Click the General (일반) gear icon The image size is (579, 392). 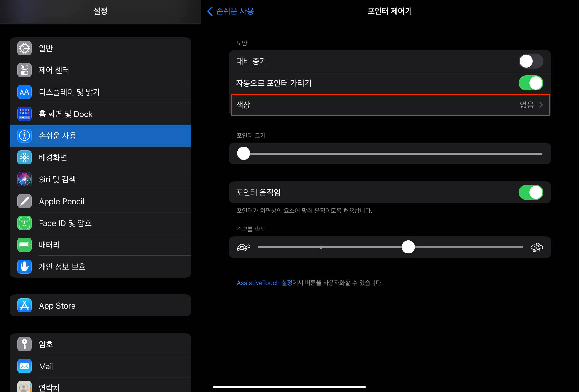point(24,48)
